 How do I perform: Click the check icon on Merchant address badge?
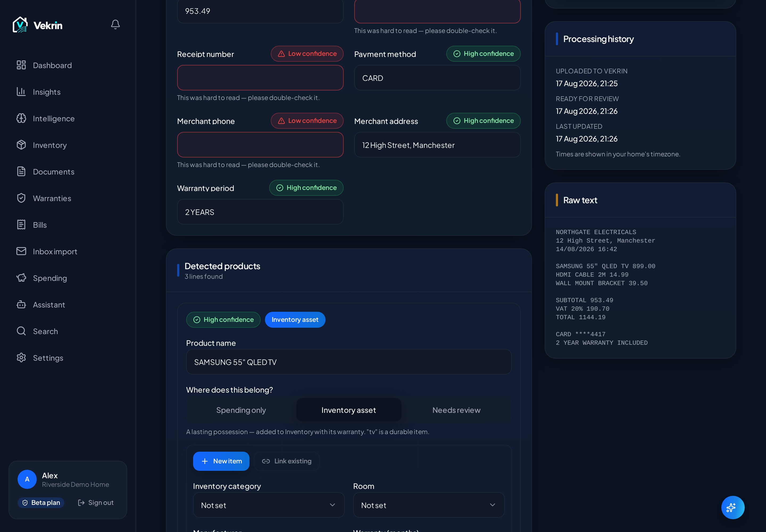pos(457,121)
